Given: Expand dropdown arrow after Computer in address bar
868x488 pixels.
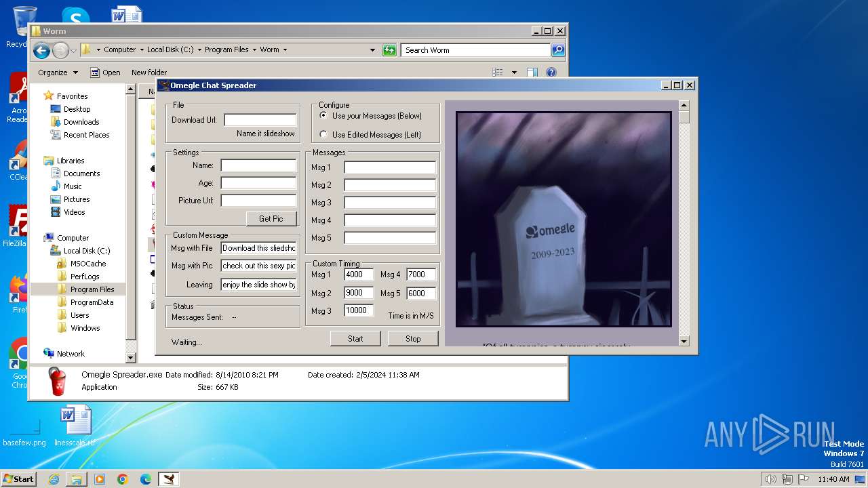Looking at the screenshot, I should click(142, 49).
